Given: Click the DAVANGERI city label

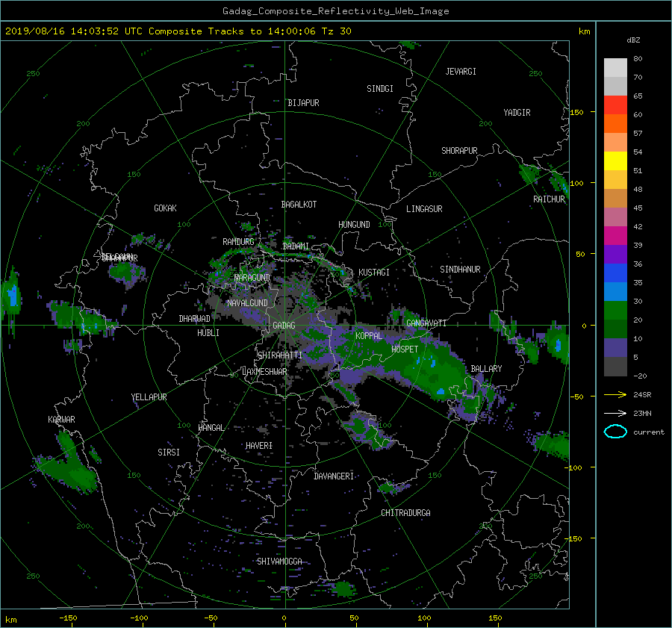Looking at the screenshot, I should pyautogui.click(x=334, y=476).
